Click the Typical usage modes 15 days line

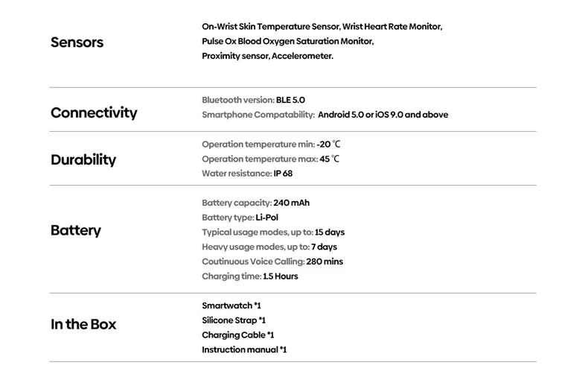coord(273,232)
